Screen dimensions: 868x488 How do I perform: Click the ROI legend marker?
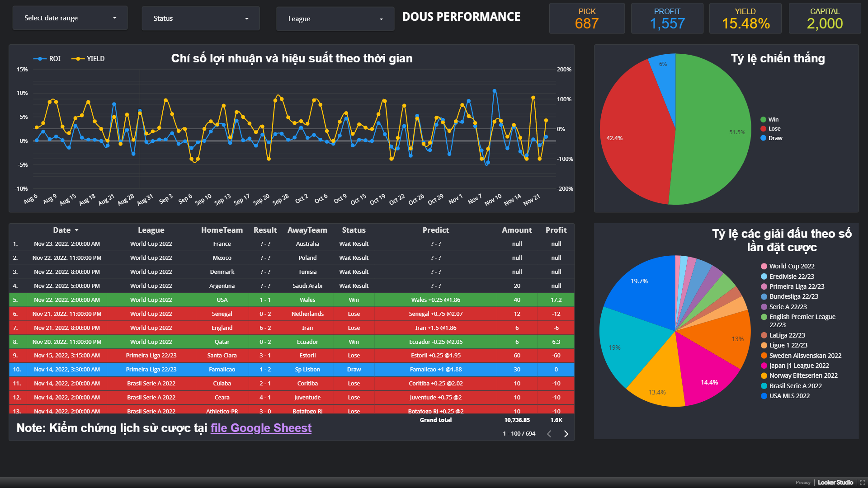click(x=40, y=59)
